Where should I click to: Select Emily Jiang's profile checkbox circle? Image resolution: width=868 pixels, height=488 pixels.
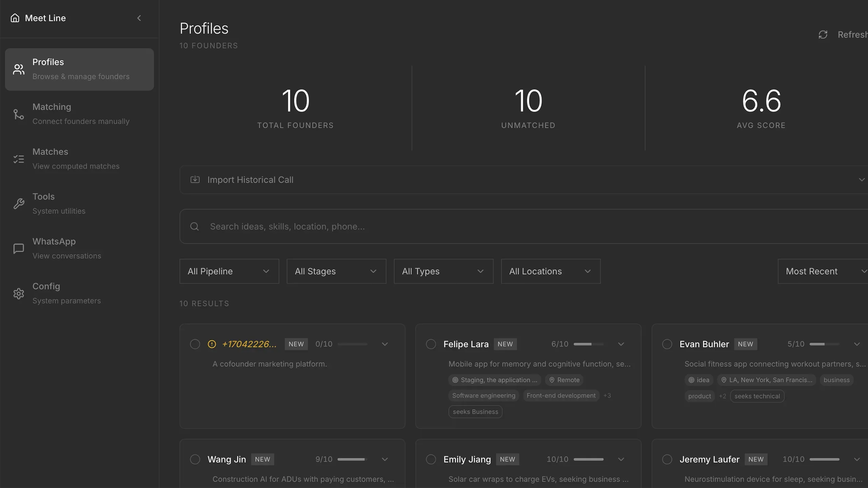pos(431,459)
